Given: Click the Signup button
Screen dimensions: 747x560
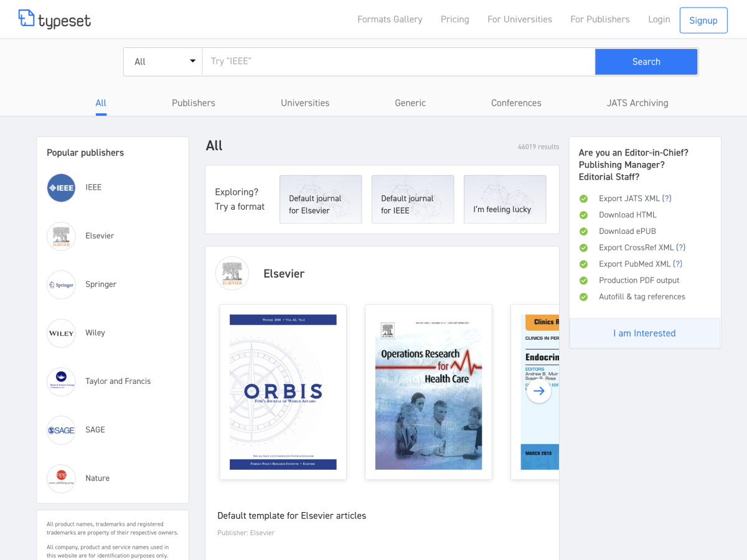Looking at the screenshot, I should tap(703, 21).
